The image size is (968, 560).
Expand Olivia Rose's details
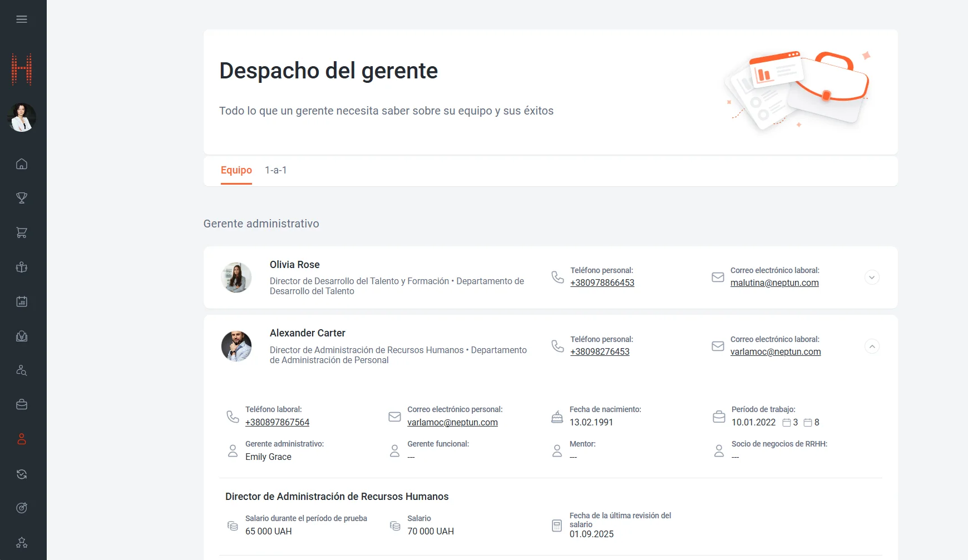[x=872, y=277]
